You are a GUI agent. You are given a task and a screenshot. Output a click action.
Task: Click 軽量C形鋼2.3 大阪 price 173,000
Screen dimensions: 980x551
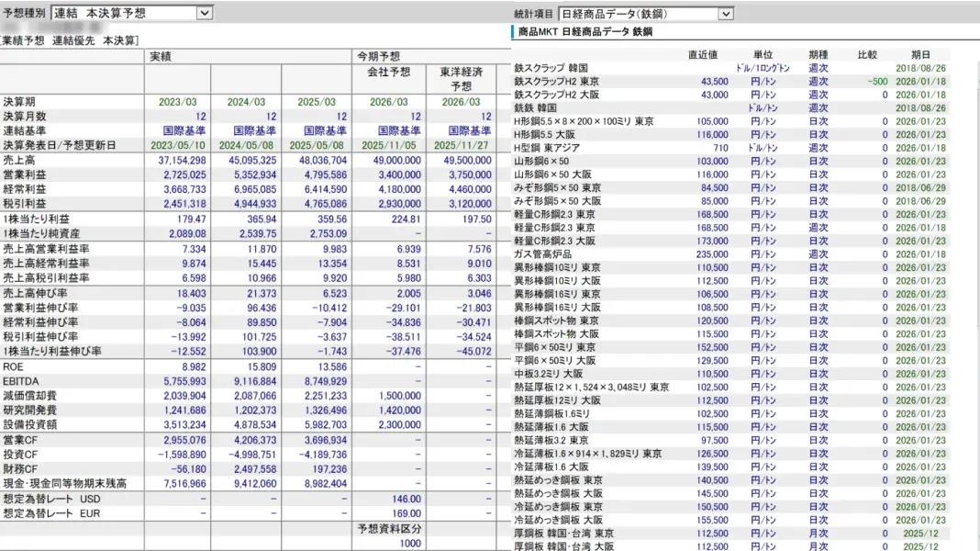point(712,241)
